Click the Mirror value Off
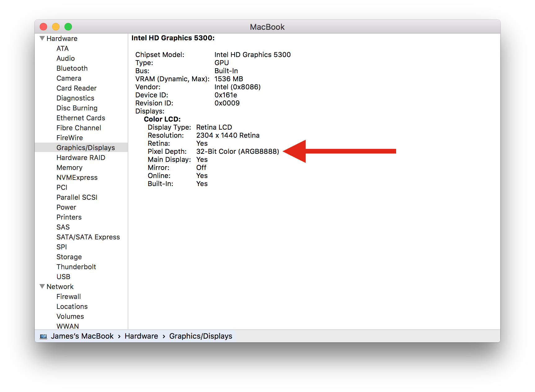The width and height of the screenshot is (535, 392). pos(201,167)
